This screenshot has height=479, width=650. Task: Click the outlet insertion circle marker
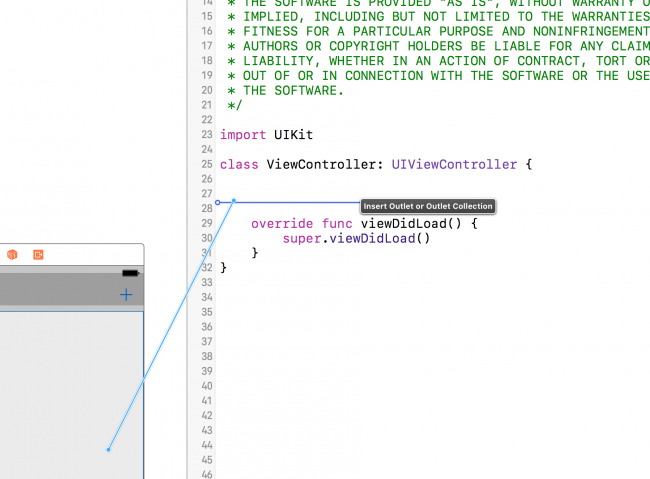point(218,202)
